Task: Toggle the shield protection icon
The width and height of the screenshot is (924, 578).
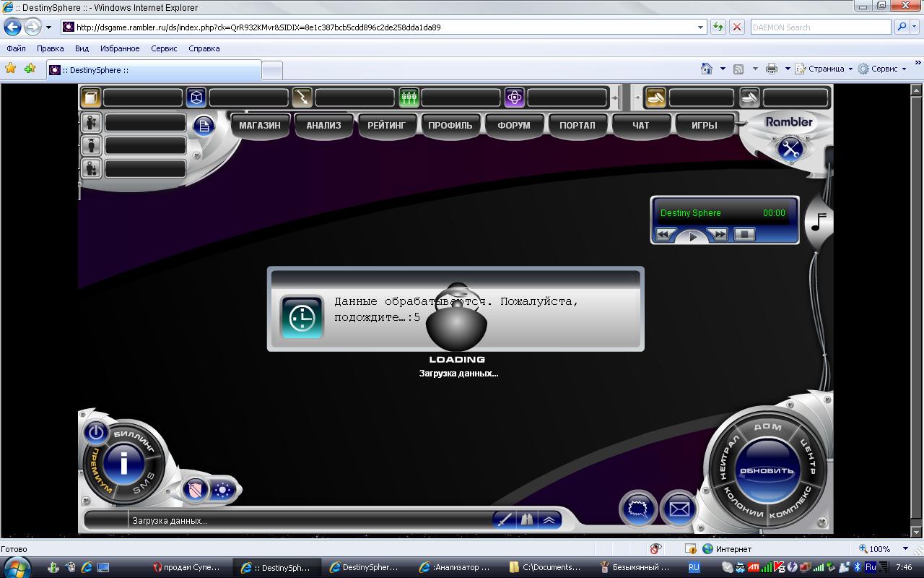Action: pos(195,490)
